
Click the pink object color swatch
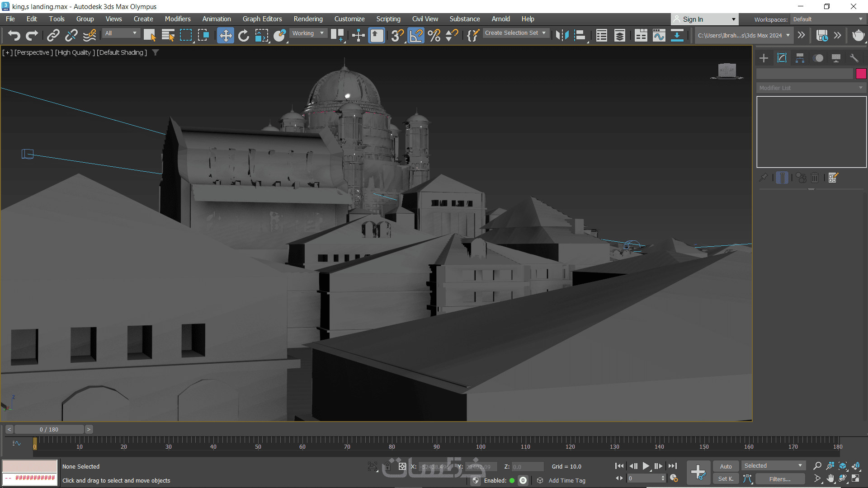(861, 74)
